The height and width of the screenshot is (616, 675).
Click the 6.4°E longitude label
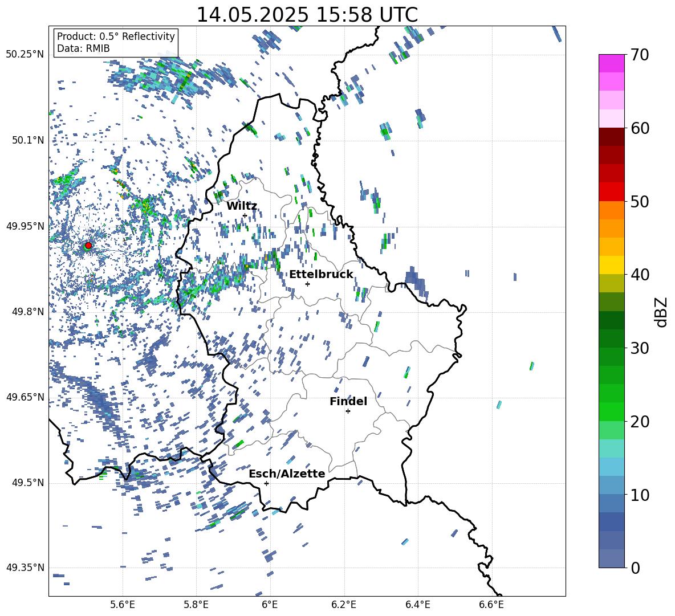click(x=418, y=605)
